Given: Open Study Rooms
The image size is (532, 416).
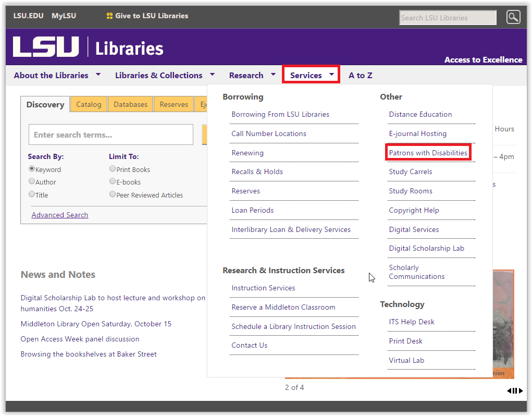Looking at the screenshot, I should 411,191.
